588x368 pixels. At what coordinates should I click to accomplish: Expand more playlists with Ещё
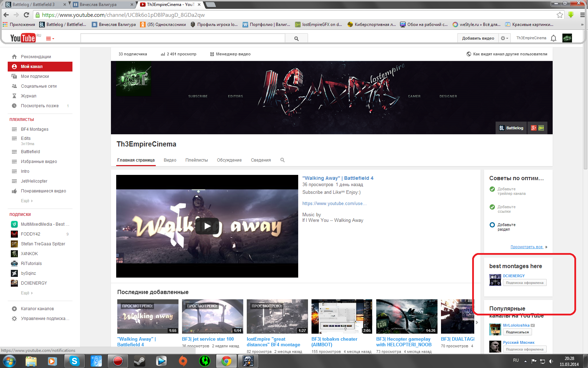[27, 201]
